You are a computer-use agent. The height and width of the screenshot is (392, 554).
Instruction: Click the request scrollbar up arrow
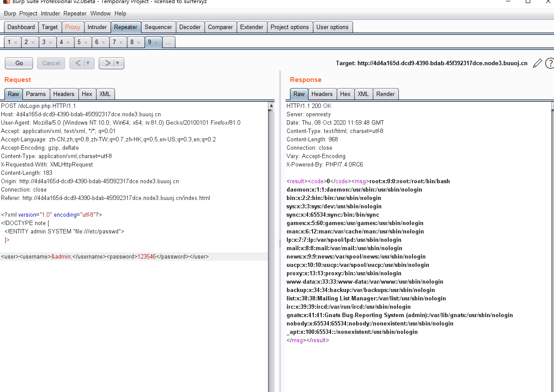[271, 106]
